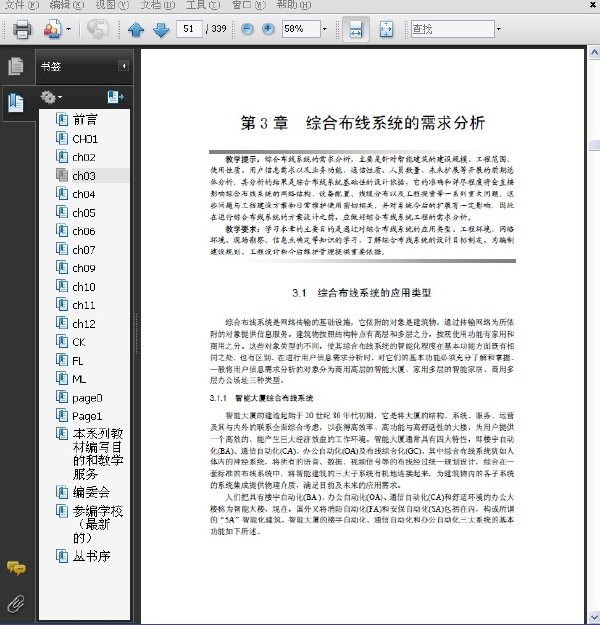Open the 视图 menu
This screenshot has height=625, width=600.
[x=113, y=5]
